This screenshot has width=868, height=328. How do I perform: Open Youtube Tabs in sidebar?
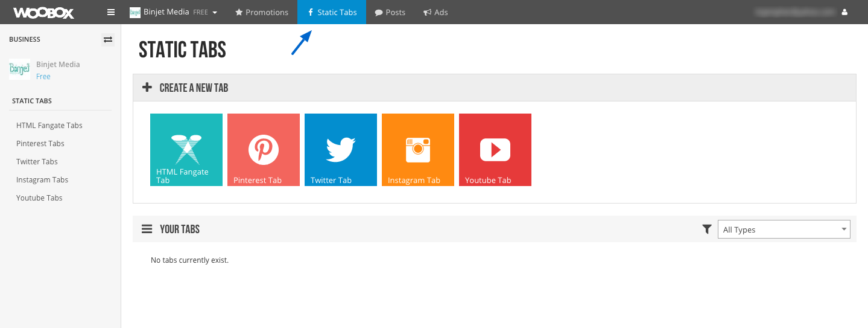39,198
